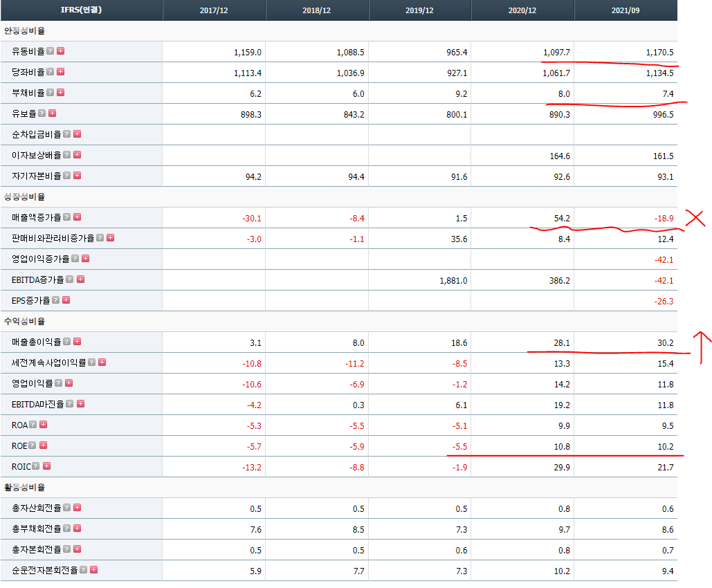Click the 2018/12 column header
712x588 pixels.
[x=316, y=10]
